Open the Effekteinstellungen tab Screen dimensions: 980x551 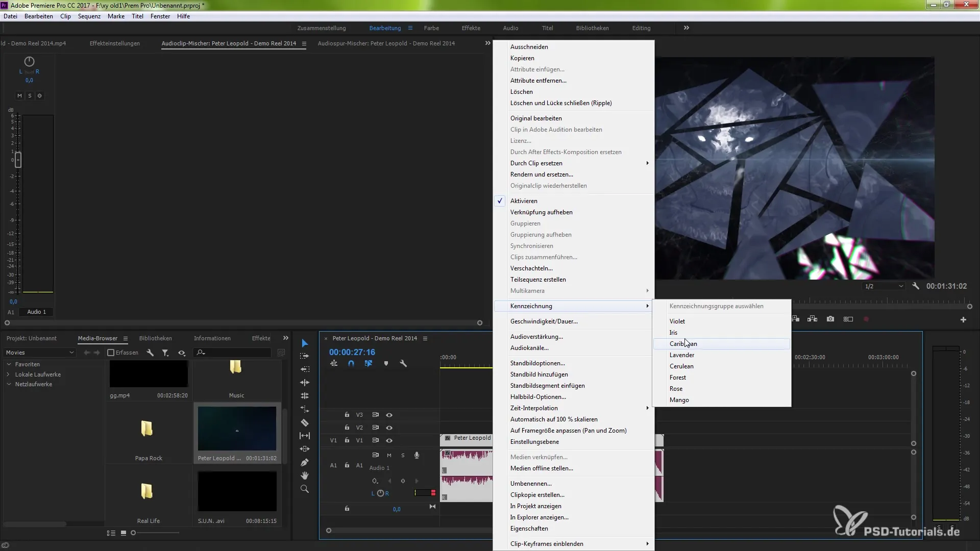115,43
